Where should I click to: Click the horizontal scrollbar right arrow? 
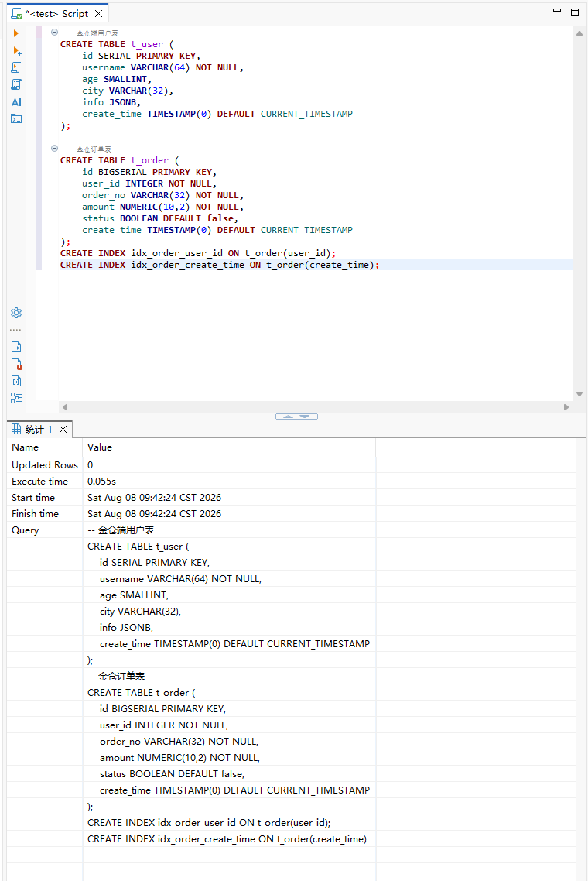[566, 407]
